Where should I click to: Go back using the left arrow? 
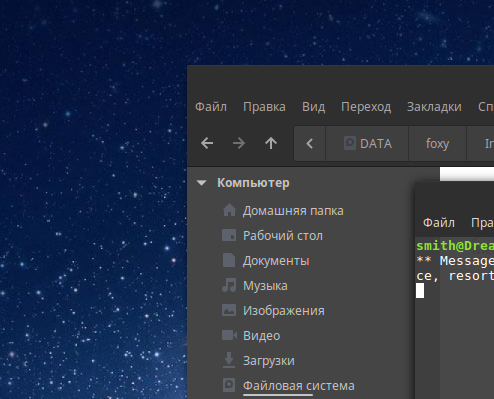pyautogui.click(x=207, y=144)
